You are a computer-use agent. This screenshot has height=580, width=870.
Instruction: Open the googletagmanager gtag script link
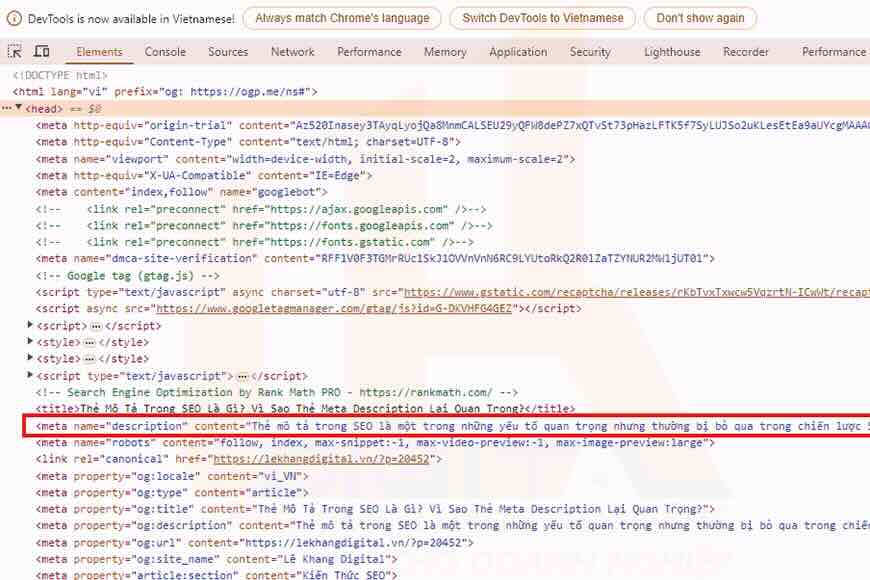click(334, 309)
